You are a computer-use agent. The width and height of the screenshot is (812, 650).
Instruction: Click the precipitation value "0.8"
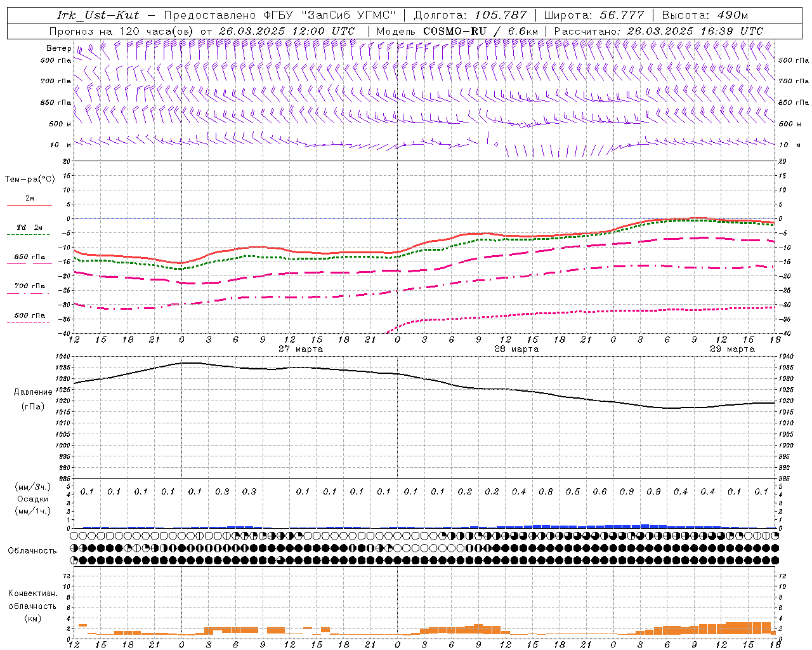[546, 492]
